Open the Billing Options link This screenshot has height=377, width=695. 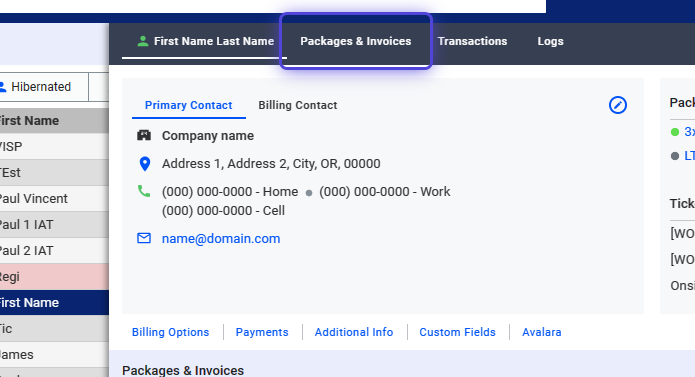click(x=171, y=332)
